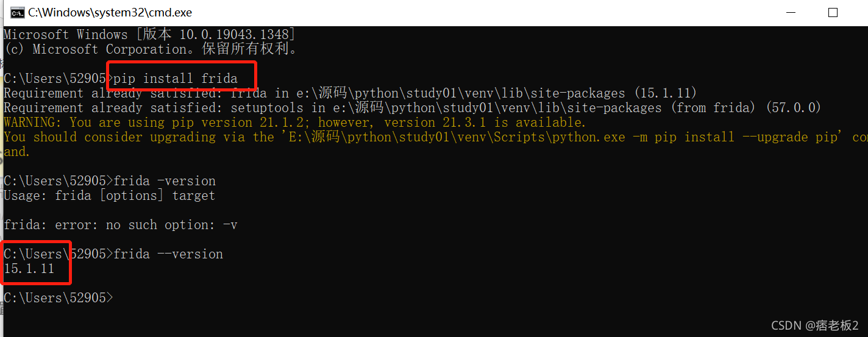Click the 15.1.11 version output
The width and height of the screenshot is (868, 337).
click(29, 269)
